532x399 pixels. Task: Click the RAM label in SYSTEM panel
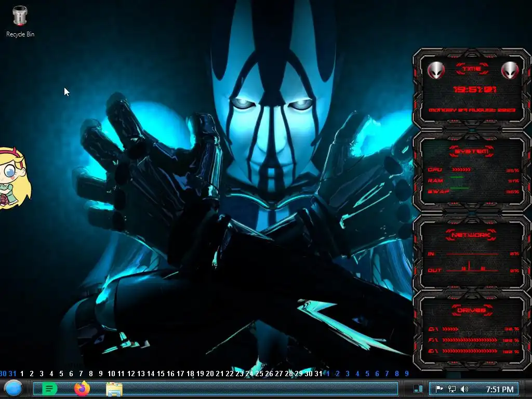point(435,180)
